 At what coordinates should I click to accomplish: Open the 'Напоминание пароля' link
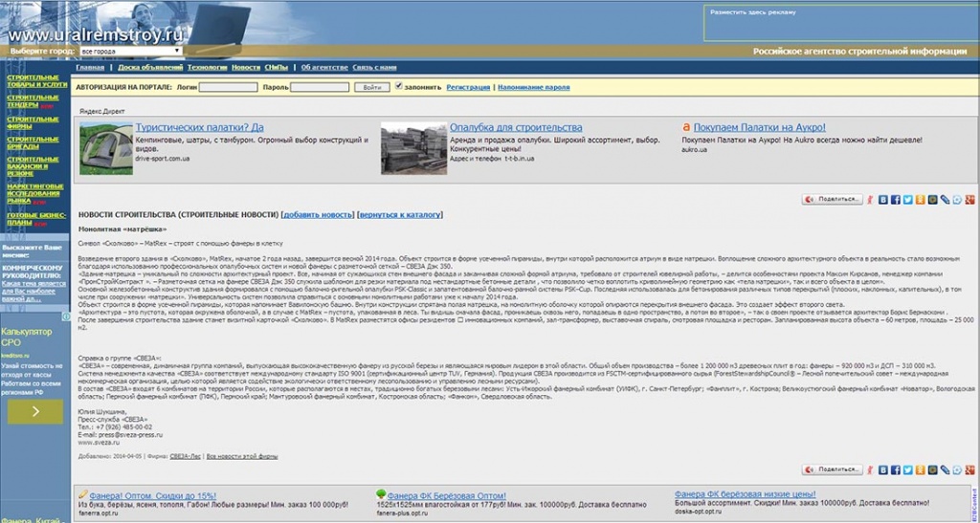click(534, 87)
